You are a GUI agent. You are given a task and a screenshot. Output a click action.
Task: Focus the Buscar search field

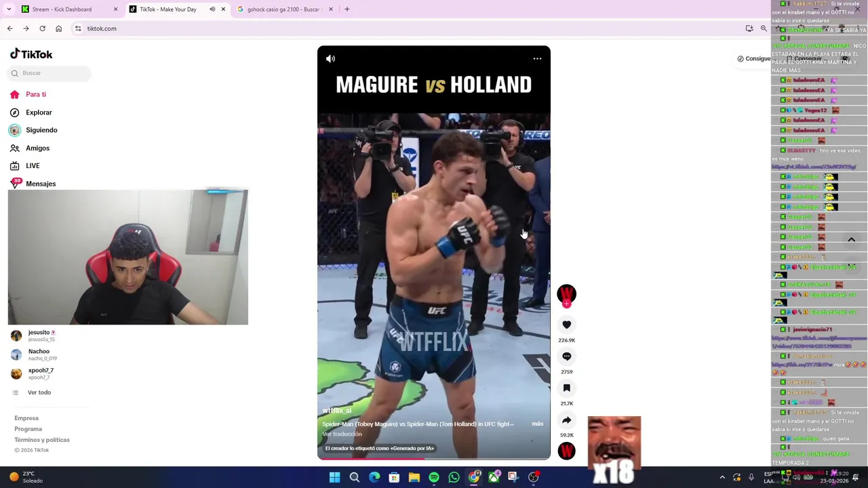click(x=50, y=73)
